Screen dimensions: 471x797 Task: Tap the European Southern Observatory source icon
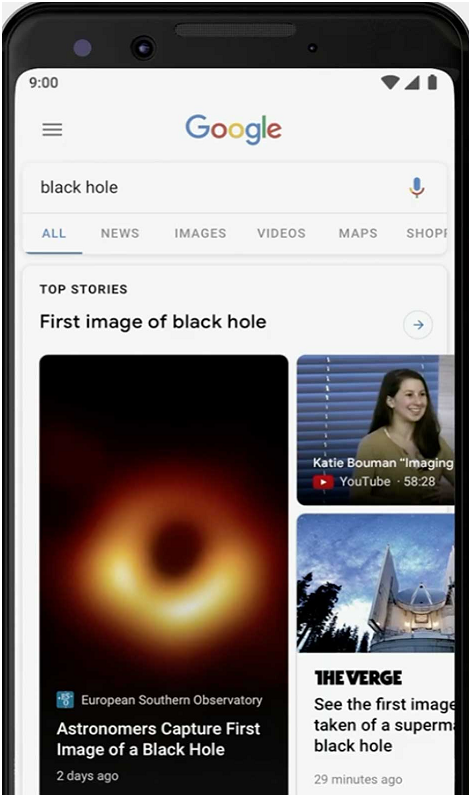pos(65,699)
